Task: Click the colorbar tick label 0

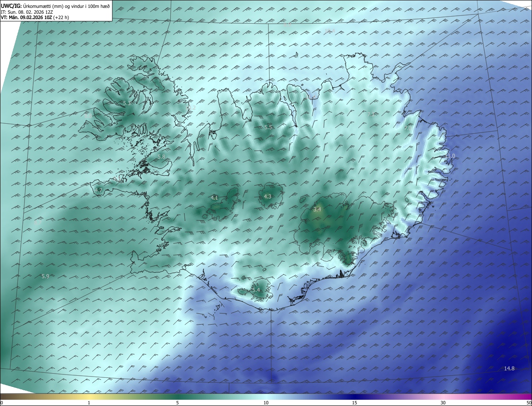Action: coord(2,403)
